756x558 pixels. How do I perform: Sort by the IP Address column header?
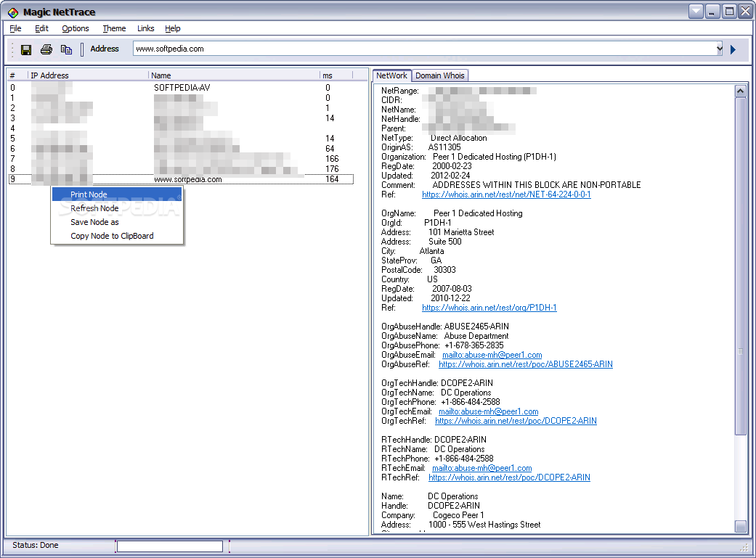point(88,75)
